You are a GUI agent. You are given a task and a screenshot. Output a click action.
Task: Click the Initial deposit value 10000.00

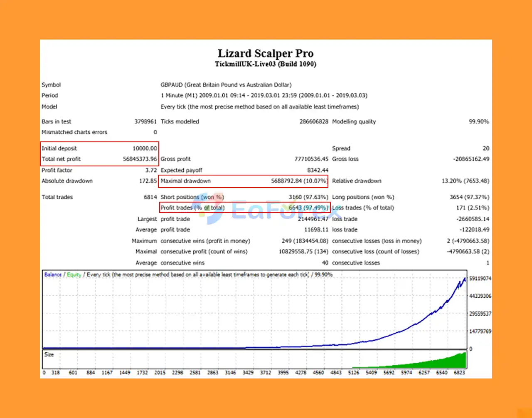click(145, 148)
